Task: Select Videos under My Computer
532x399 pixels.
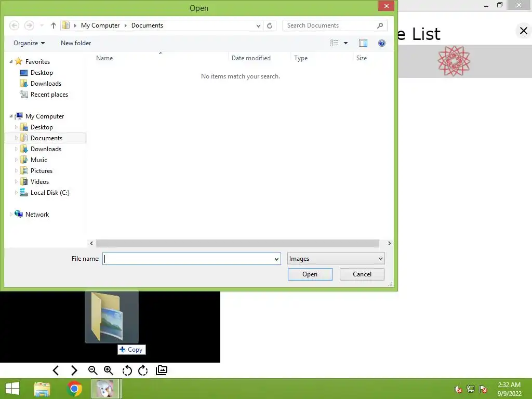Action: click(39, 182)
